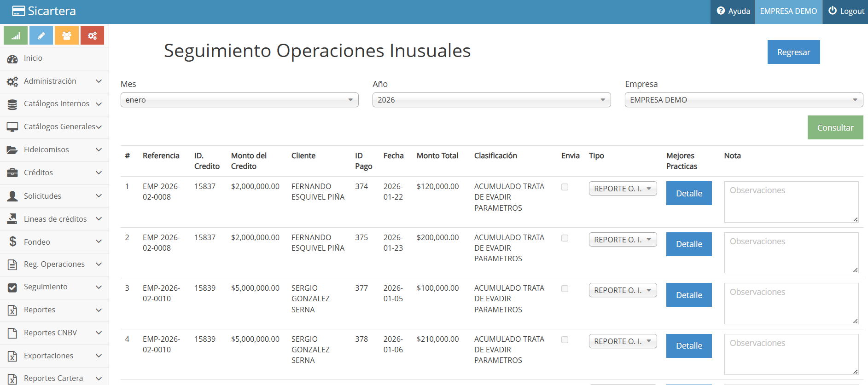Click the orange users group icon button
This screenshot has height=385, width=868.
pyautogui.click(x=67, y=35)
